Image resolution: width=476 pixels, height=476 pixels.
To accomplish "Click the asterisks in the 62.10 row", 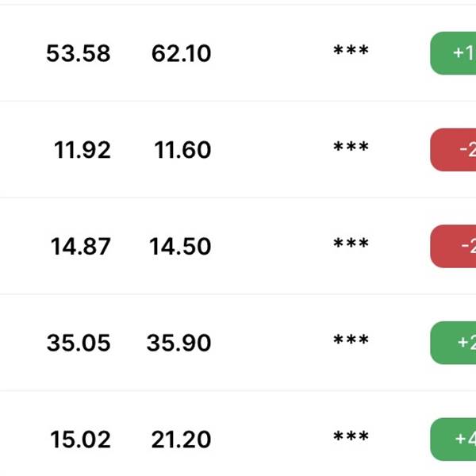I will [x=351, y=52].
